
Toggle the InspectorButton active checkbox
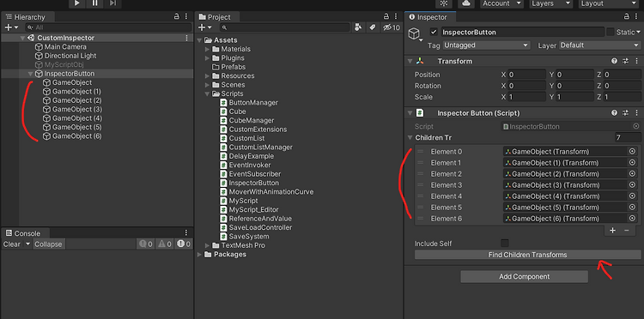(x=434, y=32)
